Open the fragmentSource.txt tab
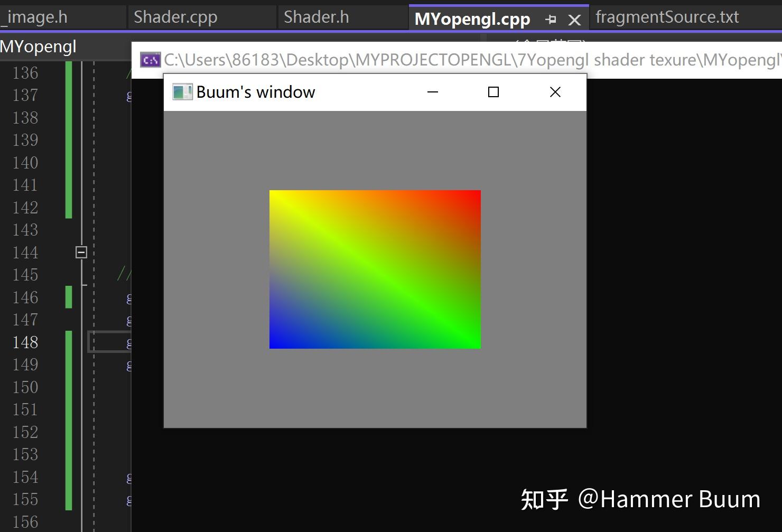782x532 pixels. [667, 16]
